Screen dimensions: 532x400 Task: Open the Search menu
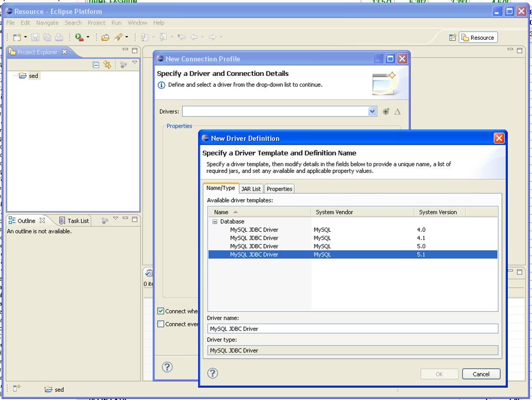73,23
